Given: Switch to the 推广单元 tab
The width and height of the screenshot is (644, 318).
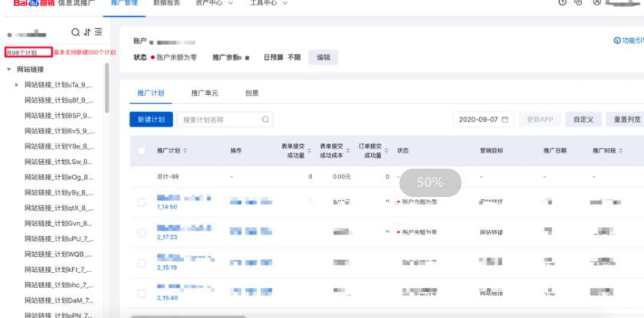Looking at the screenshot, I should 205,93.
